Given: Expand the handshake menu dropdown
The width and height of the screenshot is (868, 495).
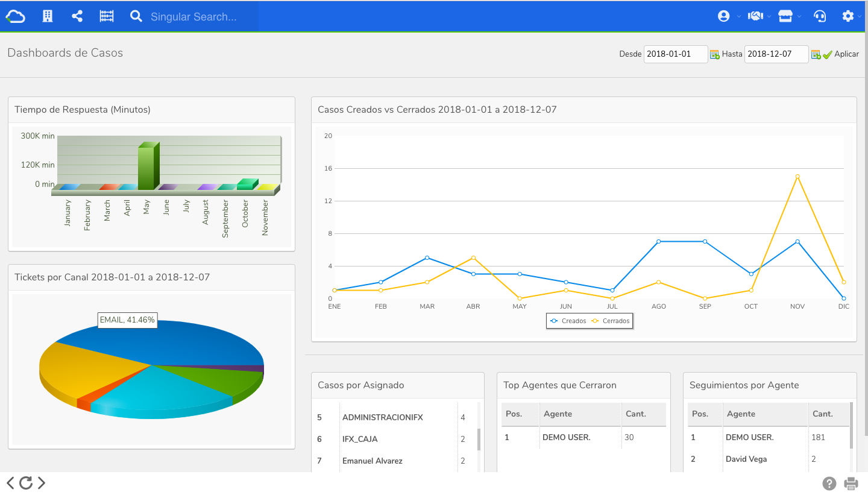Looking at the screenshot, I should tap(758, 16).
